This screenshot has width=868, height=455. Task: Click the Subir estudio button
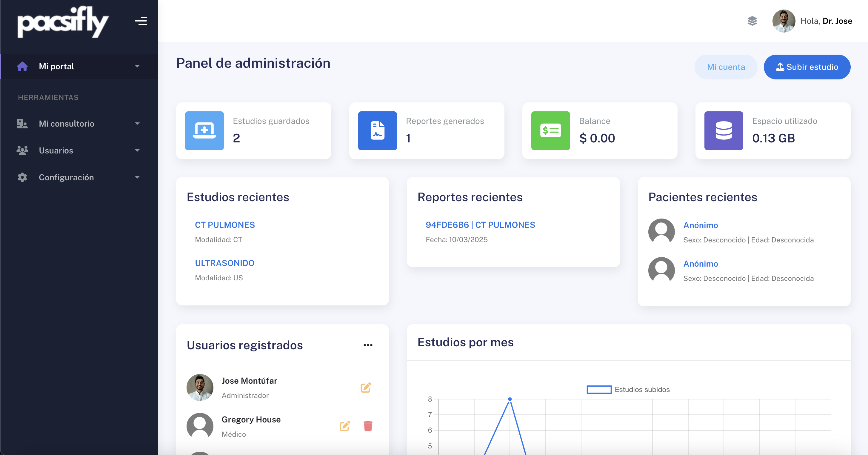807,67
